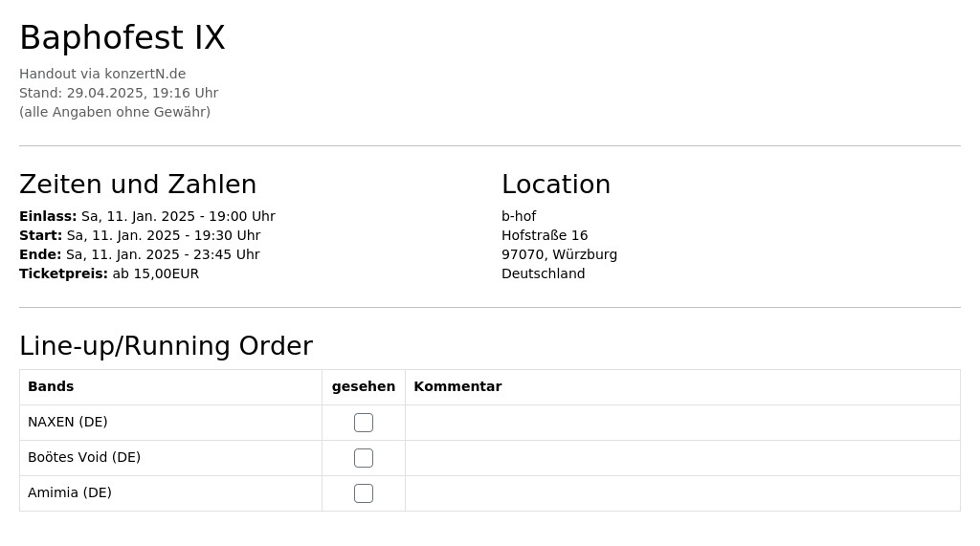Click the Hofstraße 16 address line
The image size is (980, 546).
click(x=545, y=235)
